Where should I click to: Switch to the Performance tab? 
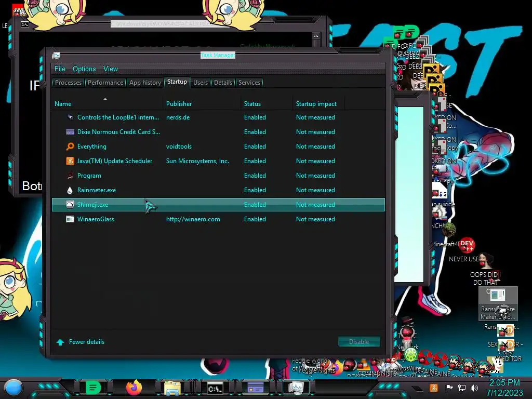point(105,83)
